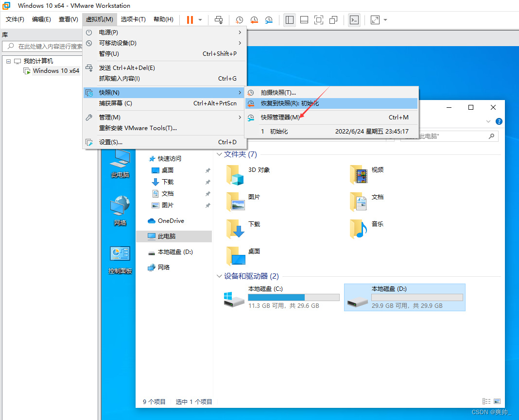Select 捕获屏幕 (C) entry
The width and height of the screenshot is (519, 420).
[165, 103]
